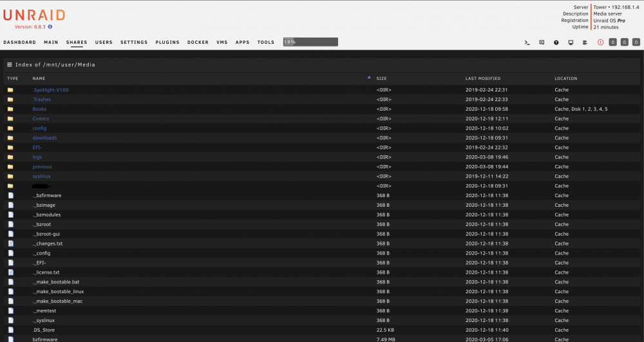Open the logs folder link
This screenshot has height=342, width=644.
(x=37, y=157)
